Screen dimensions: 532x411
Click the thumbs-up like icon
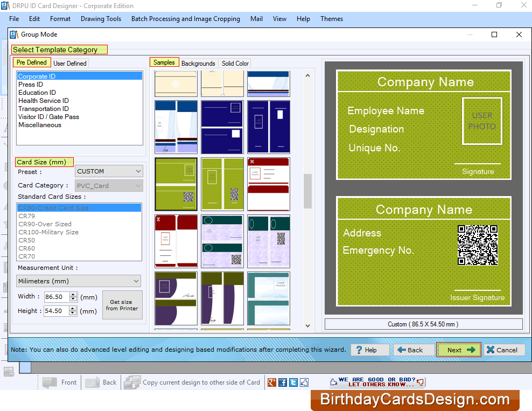click(x=304, y=382)
